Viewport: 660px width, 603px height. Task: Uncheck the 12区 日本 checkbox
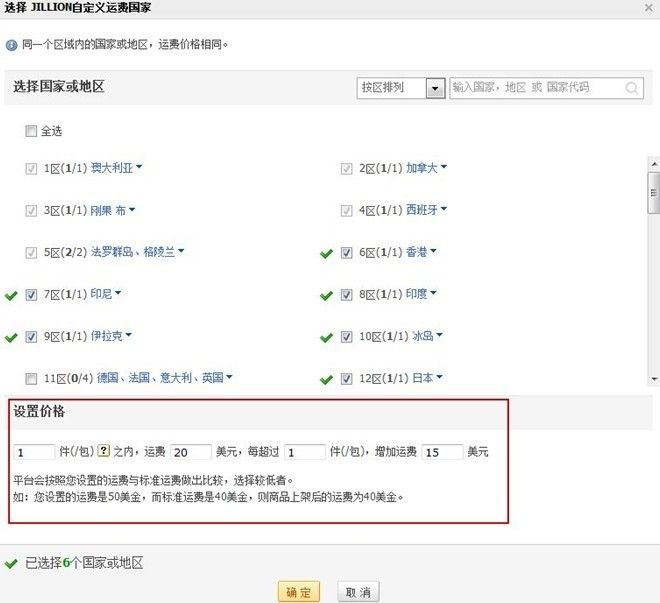(346, 379)
